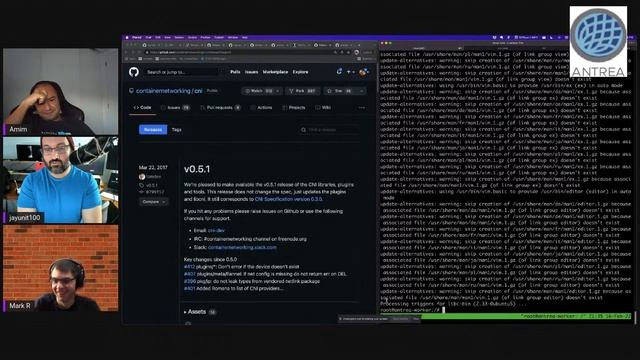The height and width of the screenshot is (360, 640).
Task: Open the containernetworking owner link
Action: click(163, 91)
